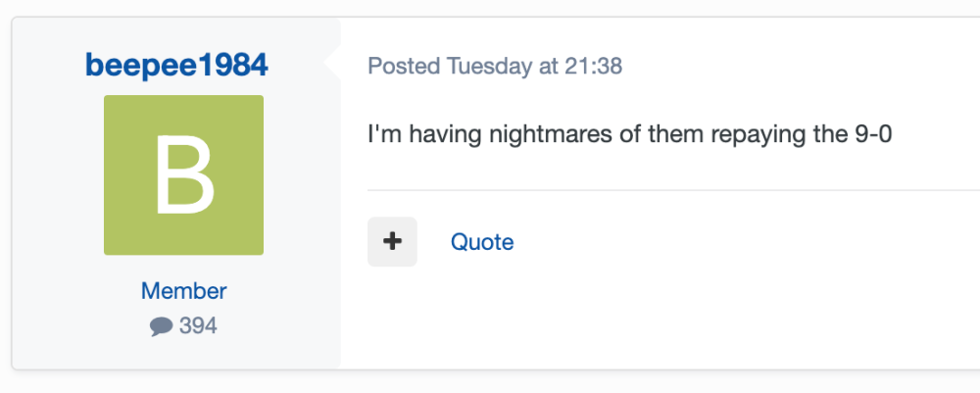Click the white letter B in avatar

pos(183,176)
